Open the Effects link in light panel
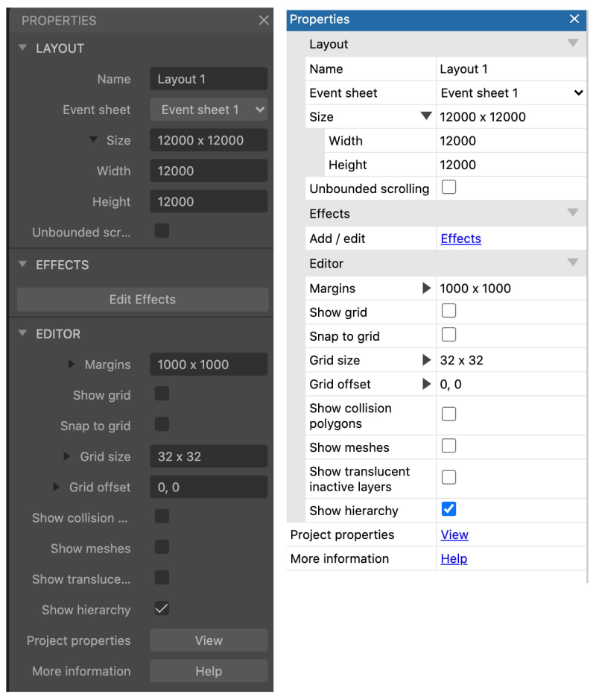Viewport: 596px width, 700px height. pyautogui.click(x=461, y=239)
